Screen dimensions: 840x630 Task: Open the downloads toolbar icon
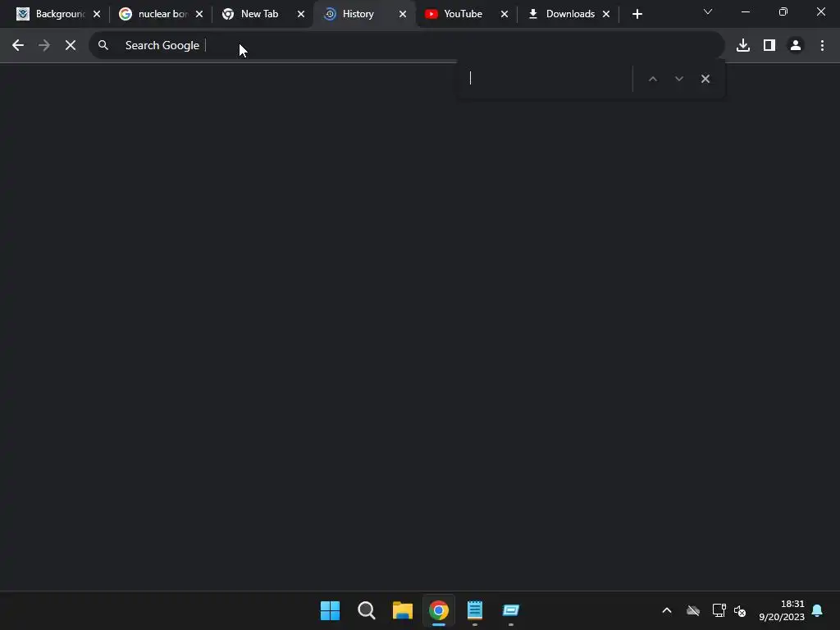click(743, 46)
